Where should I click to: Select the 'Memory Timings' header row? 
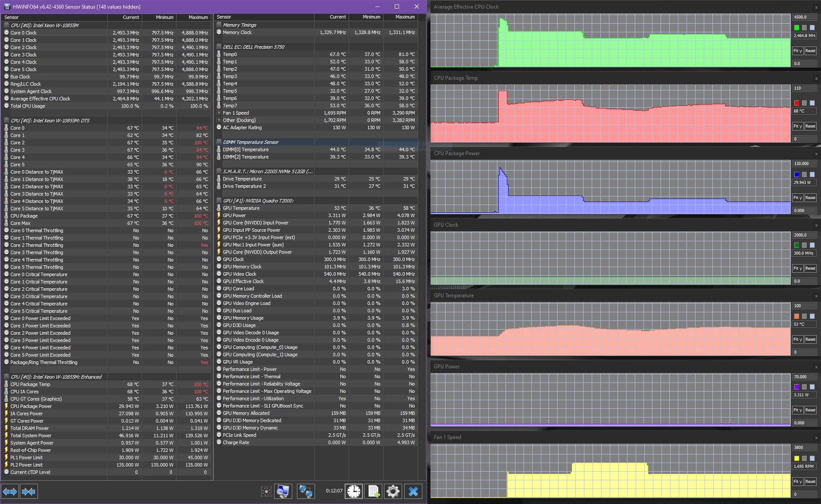[x=316, y=25]
